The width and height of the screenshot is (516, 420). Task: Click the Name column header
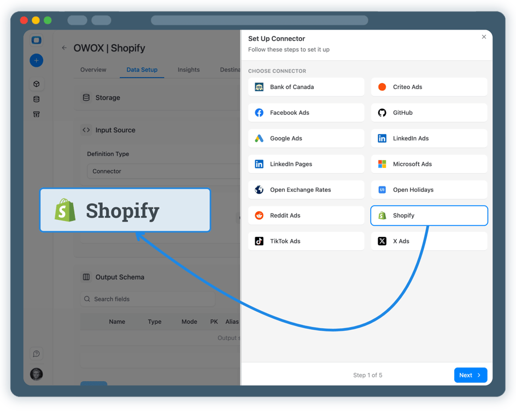click(117, 322)
